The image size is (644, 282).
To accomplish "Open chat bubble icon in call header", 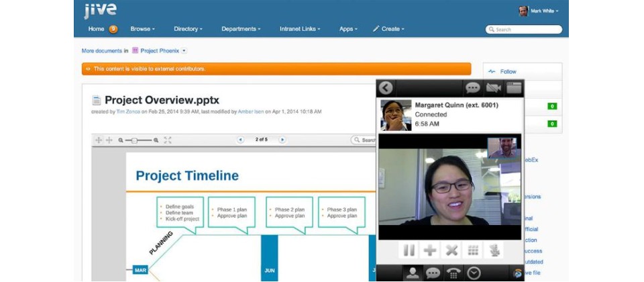I will (x=473, y=88).
